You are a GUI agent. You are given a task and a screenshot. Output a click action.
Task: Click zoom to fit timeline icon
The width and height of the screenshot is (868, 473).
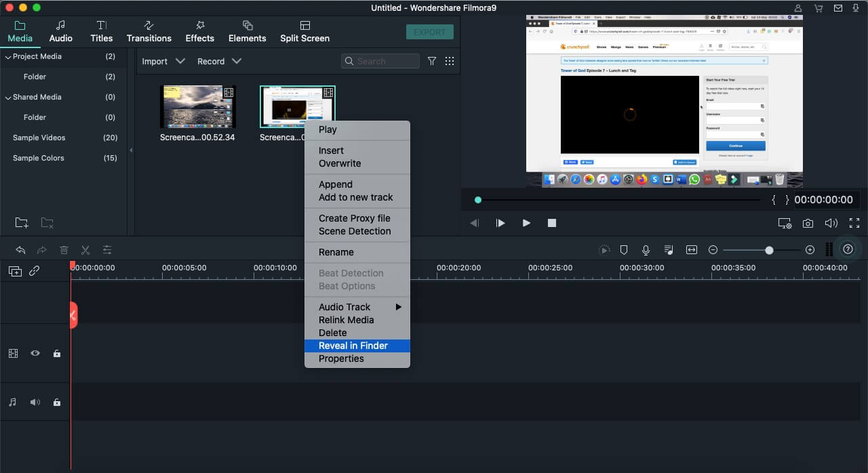(x=691, y=250)
